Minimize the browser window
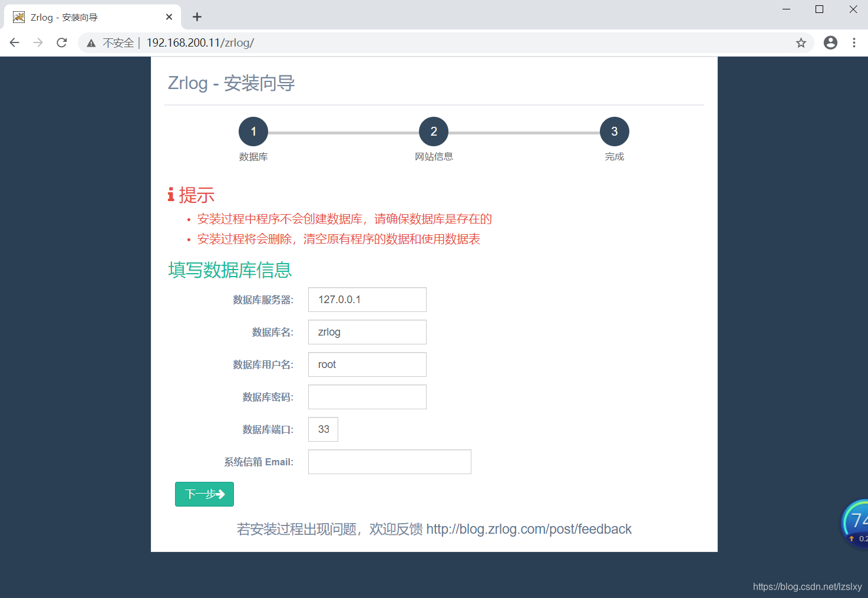The image size is (868, 598). point(786,9)
